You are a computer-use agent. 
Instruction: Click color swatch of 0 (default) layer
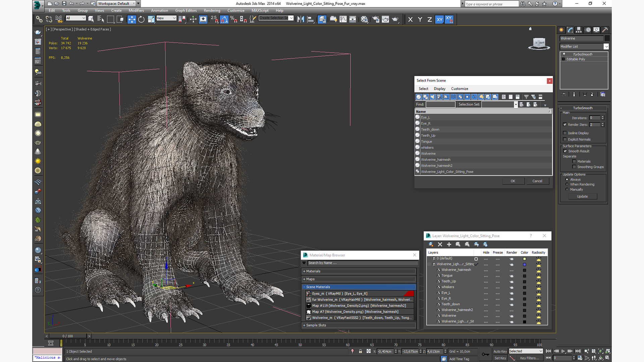(524, 259)
